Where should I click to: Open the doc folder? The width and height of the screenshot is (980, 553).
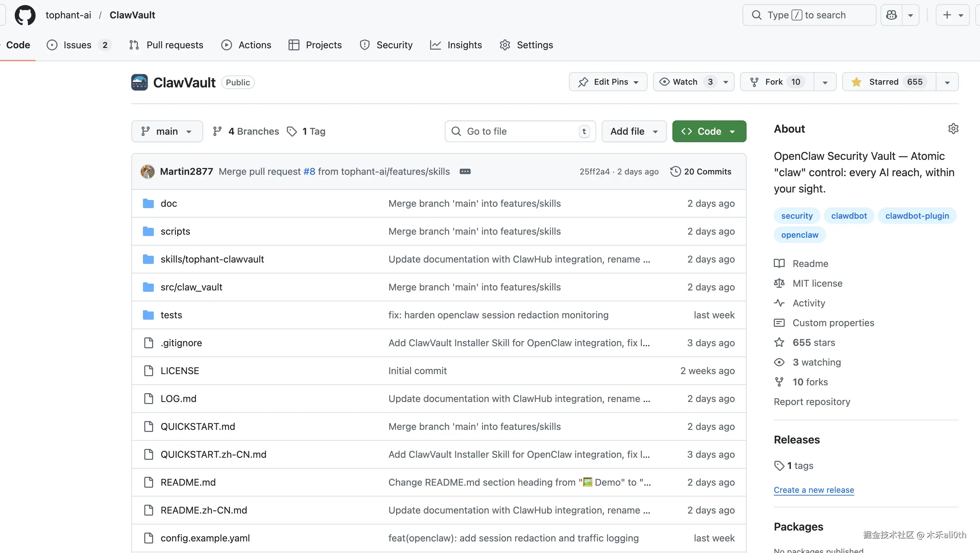168,203
